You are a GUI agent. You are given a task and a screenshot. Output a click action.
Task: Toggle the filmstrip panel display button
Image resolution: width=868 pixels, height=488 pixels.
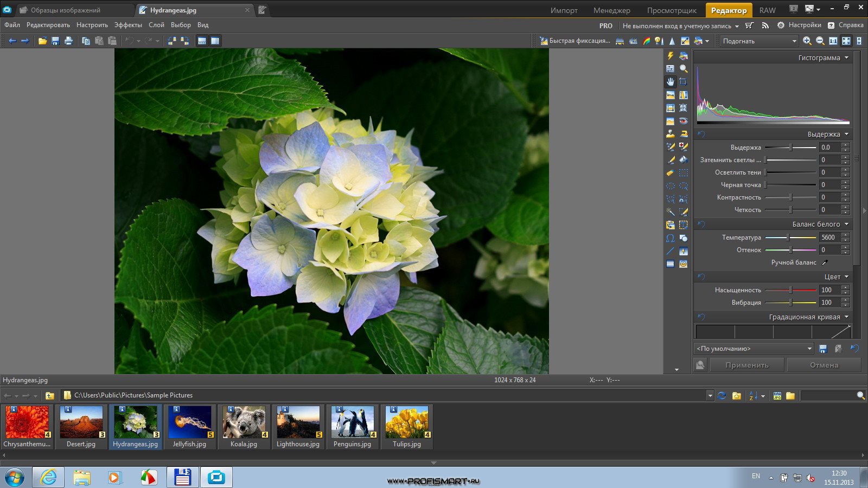(202, 41)
